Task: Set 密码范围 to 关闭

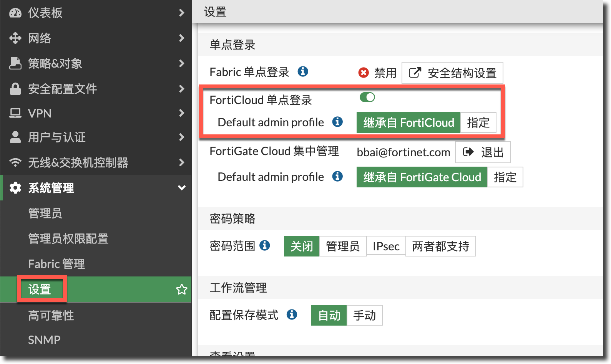Action: 302,246
